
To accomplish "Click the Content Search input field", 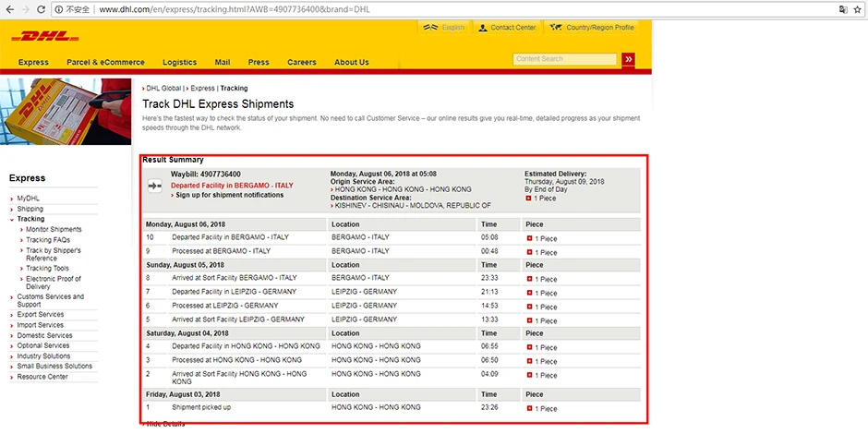I will point(564,59).
